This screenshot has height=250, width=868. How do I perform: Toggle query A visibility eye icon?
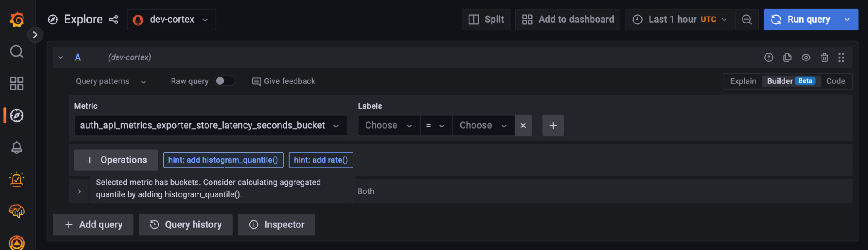[x=806, y=57]
